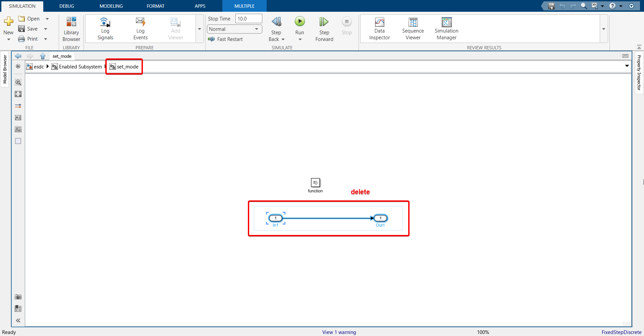Switch to the Modeling tab
644x336 pixels.
tap(111, 6)
